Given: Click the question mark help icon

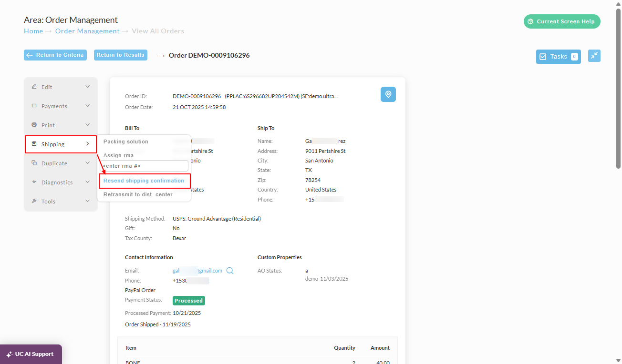Looking at the screenshot, I should tap(530, 21).
